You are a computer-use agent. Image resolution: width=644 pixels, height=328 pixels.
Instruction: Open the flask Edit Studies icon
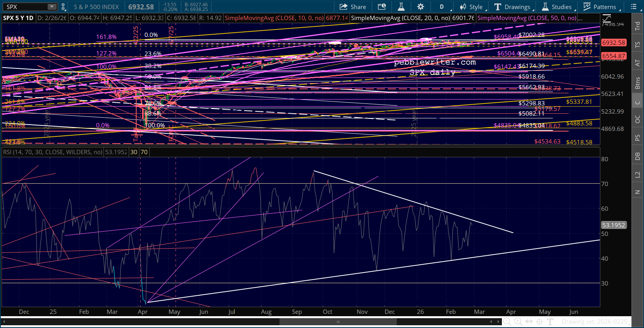401,7
